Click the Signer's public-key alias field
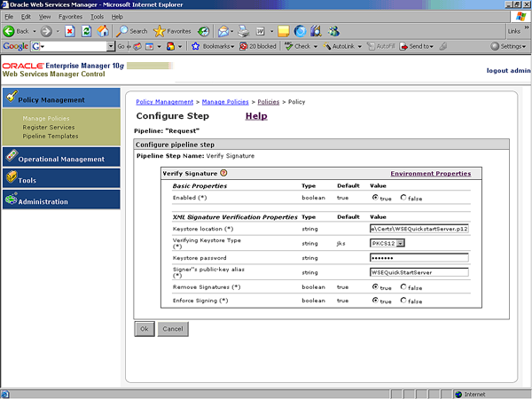The height and width of the screenshot is (399, 532). coord(419,272)
